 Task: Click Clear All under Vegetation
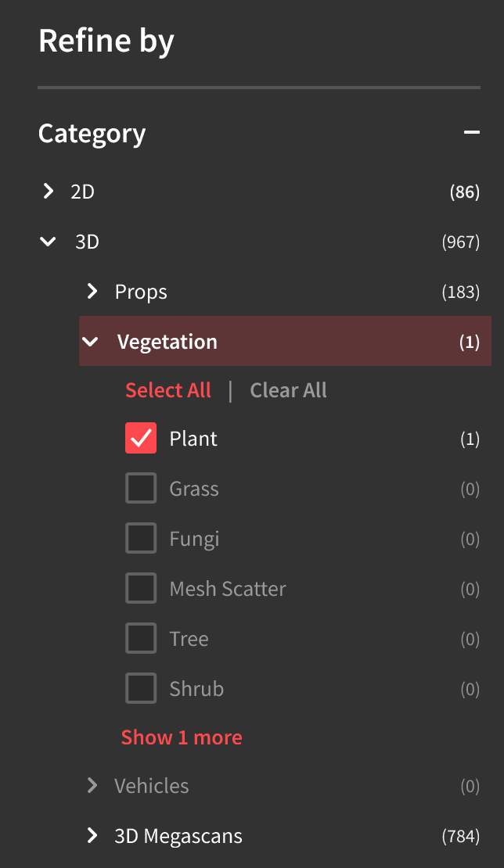coord(288,390)
